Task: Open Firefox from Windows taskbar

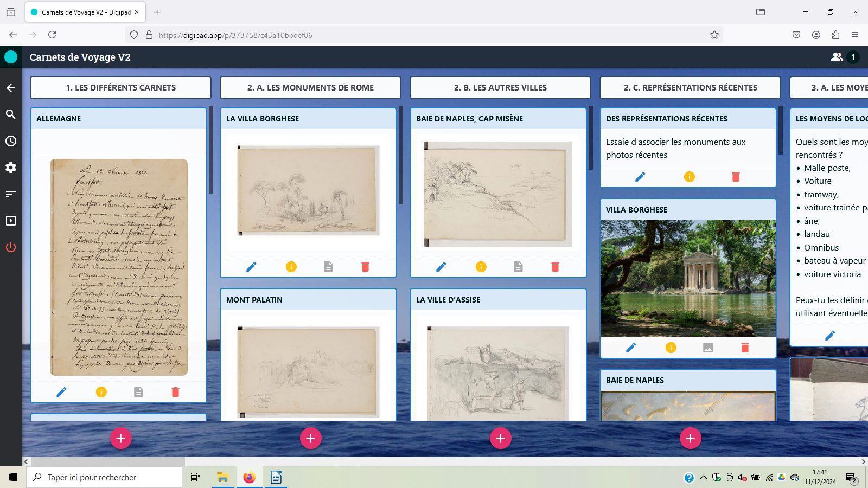Action: click(x=249, y=477)
